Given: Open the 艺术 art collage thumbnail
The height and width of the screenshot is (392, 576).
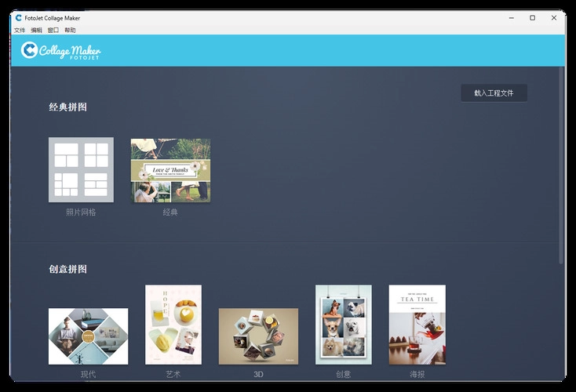Looking at the screenshot, I should tap(173, 325).
